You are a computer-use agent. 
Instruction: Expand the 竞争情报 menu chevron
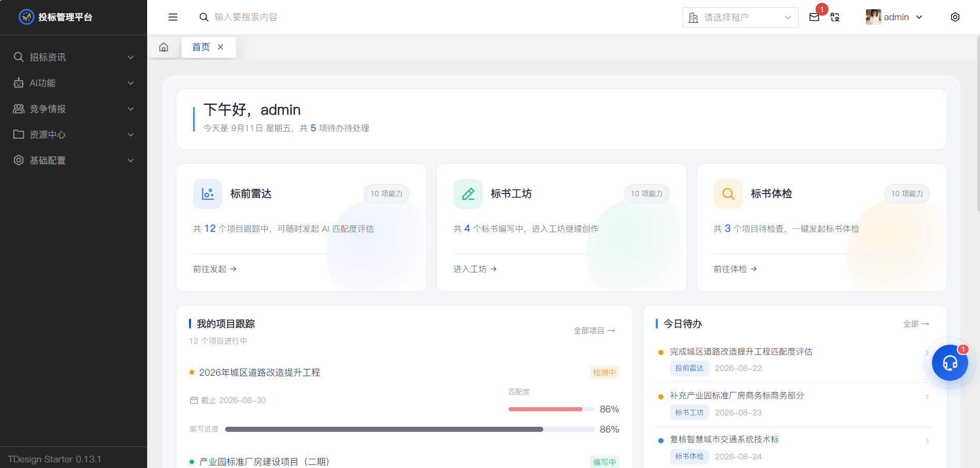click(x=131, y=109)
